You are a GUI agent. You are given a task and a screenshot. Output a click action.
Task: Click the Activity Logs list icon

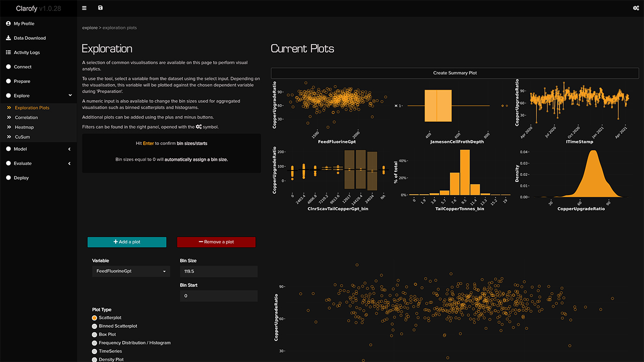click(x=9, y=52)
